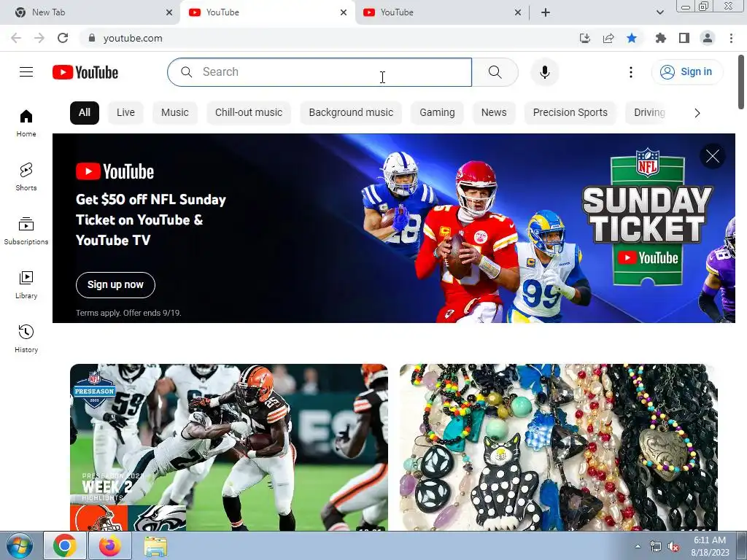Open a new tab with the plus button
Screen dimensions: 747x560
(x=546, y=12)
